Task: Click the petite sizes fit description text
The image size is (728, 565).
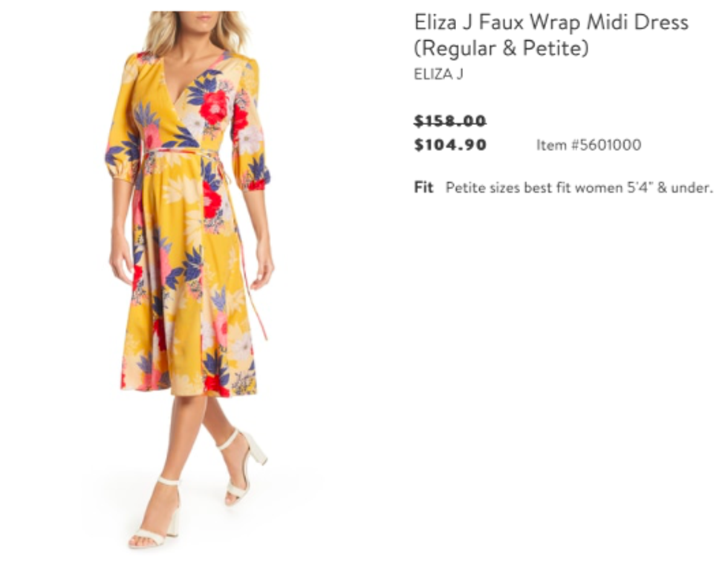Action: pyautogui.click(x=579, y=187)
